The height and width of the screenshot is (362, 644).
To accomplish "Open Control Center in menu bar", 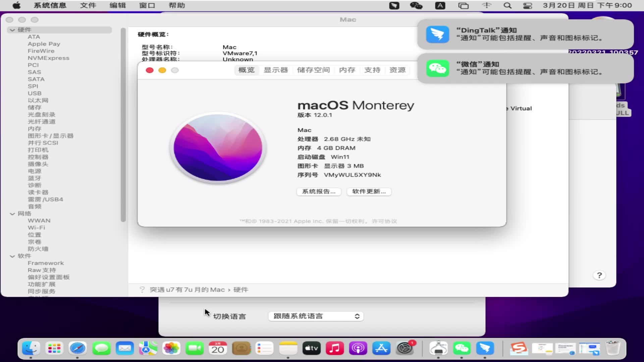I will click(x=528, y=5).
